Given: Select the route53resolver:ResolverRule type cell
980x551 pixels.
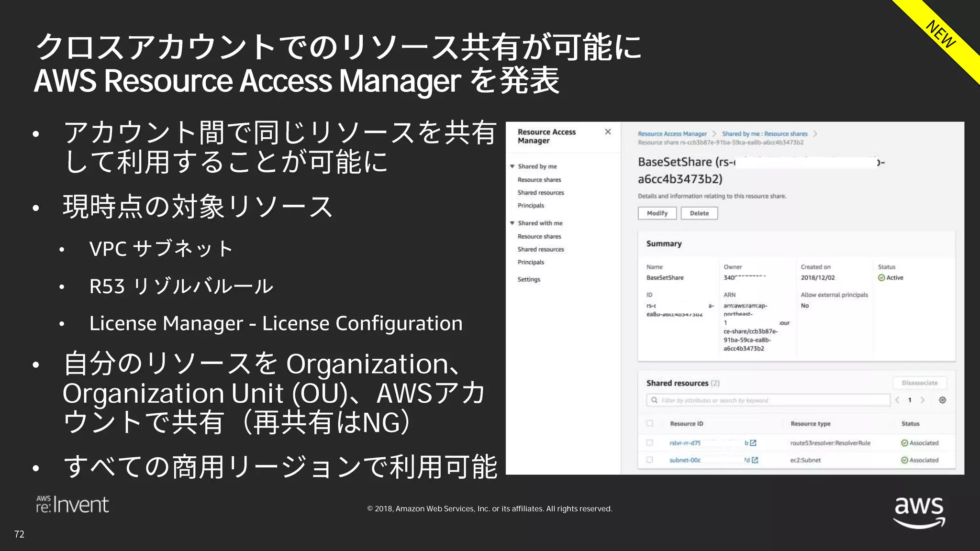Looking at the screenshot, I should tap(830, 443).
